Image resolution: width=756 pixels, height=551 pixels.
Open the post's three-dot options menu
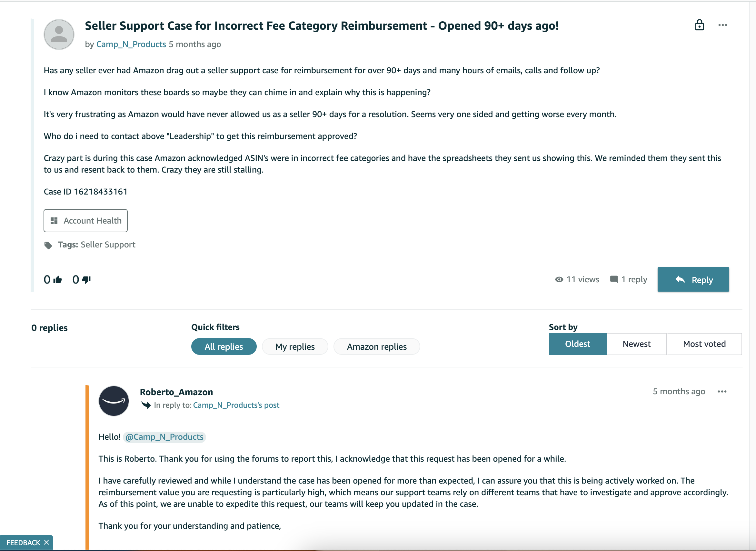point(723,25)
